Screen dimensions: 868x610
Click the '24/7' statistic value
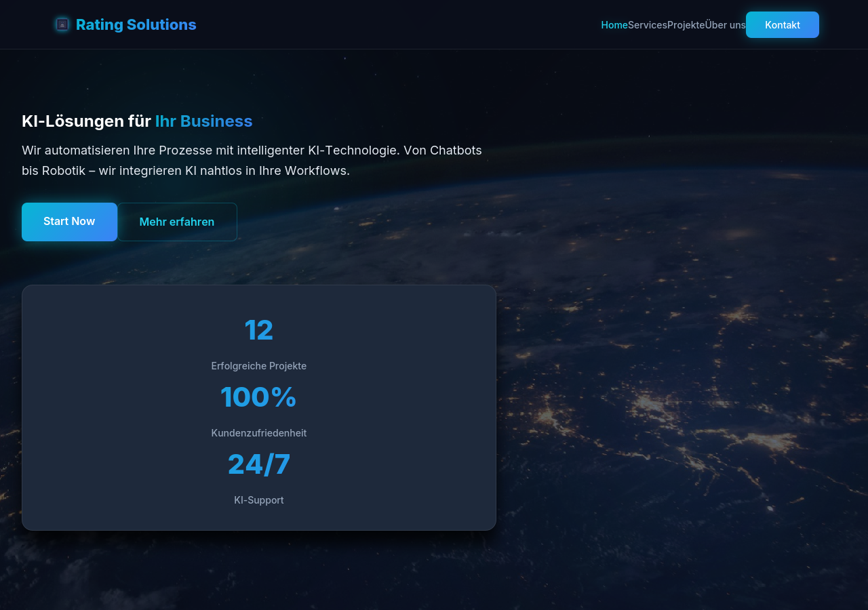click(x=259, y=464)
